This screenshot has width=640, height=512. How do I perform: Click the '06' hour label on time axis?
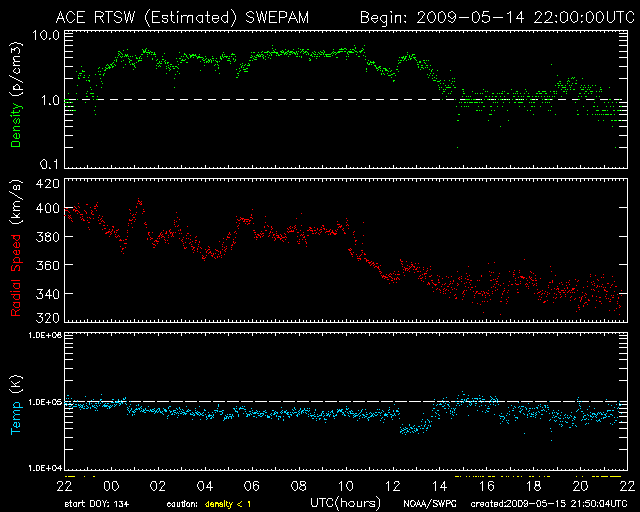coord(252,486)
